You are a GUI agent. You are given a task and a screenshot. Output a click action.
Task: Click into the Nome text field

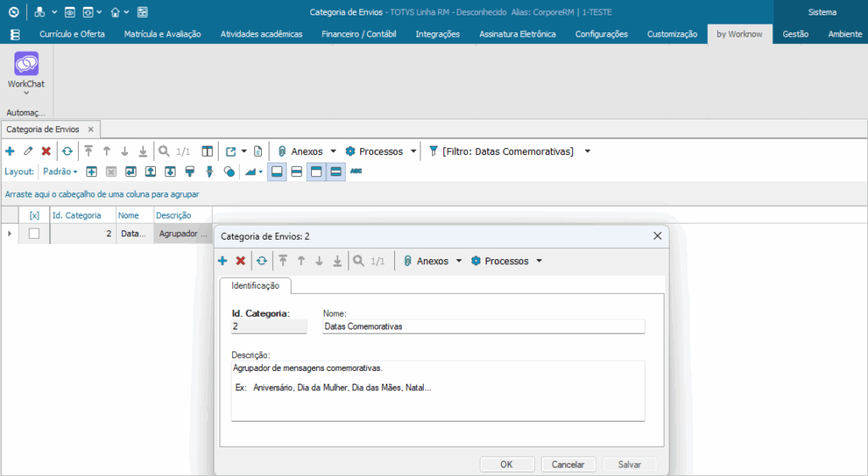483,326
